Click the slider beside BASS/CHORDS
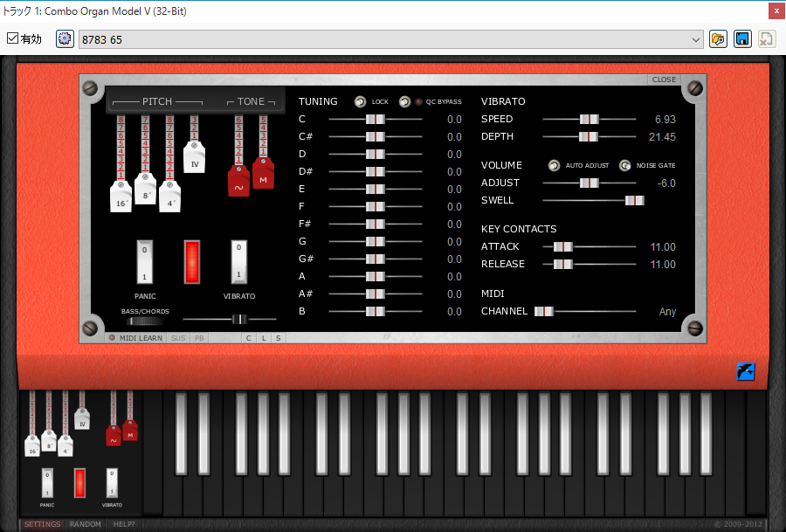786x532 pixels. (x=230, y=319)
